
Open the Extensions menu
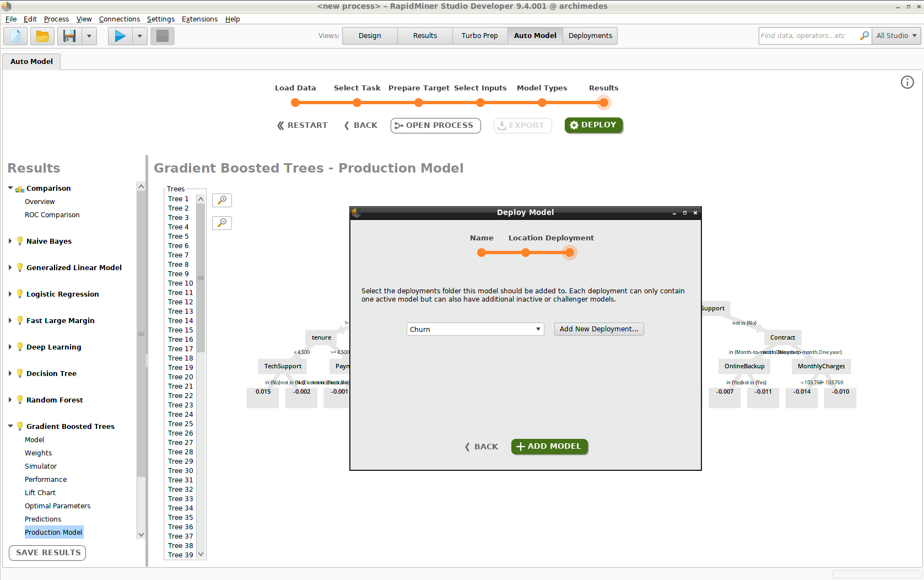point(199,19)
